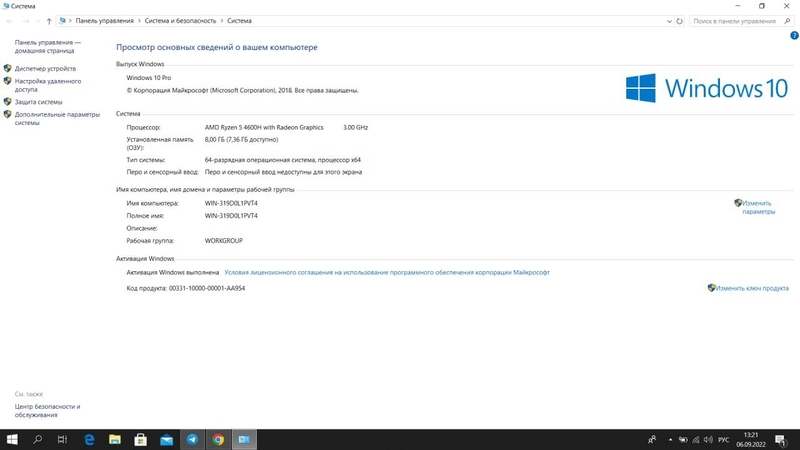Click "Изменить ключ продукта" link
The height and width of the screenshot is (450, 800).
[x=752, y=288]
